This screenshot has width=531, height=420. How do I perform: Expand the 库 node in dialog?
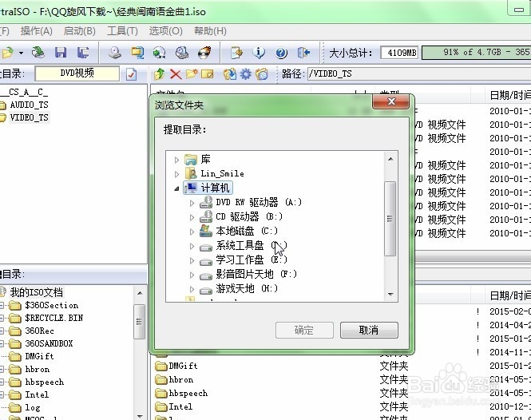tap(176, 160)
